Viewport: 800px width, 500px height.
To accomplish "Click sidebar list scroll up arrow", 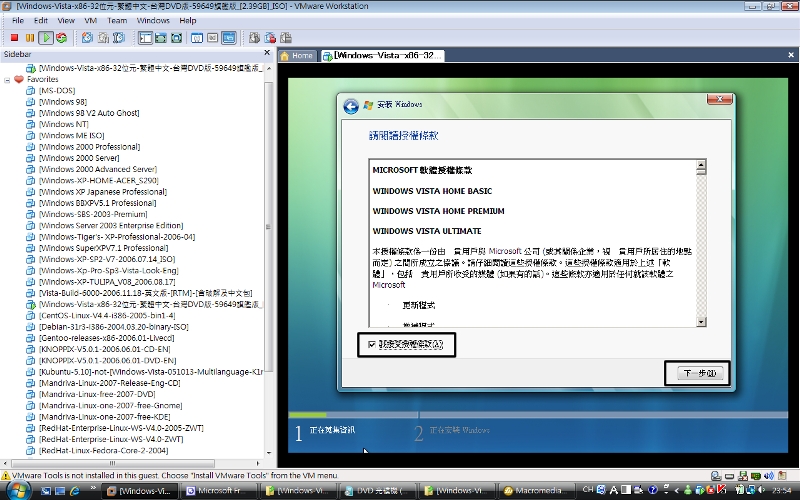I will (269, 68).
